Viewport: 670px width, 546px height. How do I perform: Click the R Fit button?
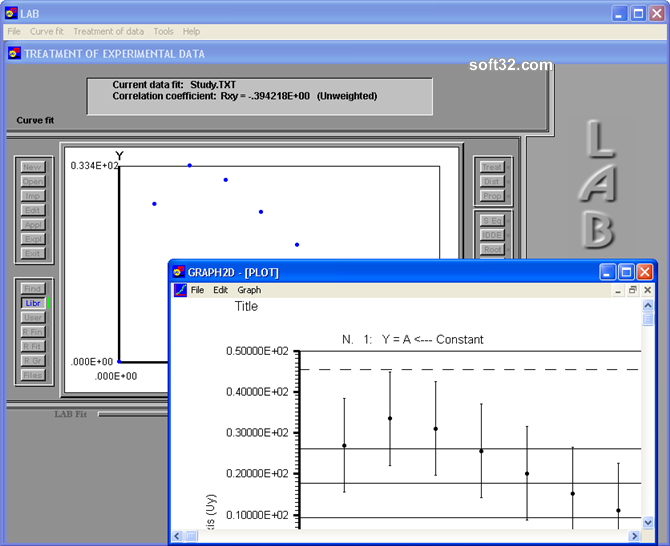[x=32, y=346]
